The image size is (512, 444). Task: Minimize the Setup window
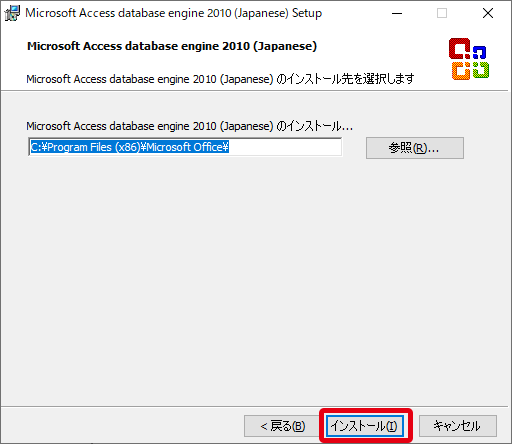(397, 13)
